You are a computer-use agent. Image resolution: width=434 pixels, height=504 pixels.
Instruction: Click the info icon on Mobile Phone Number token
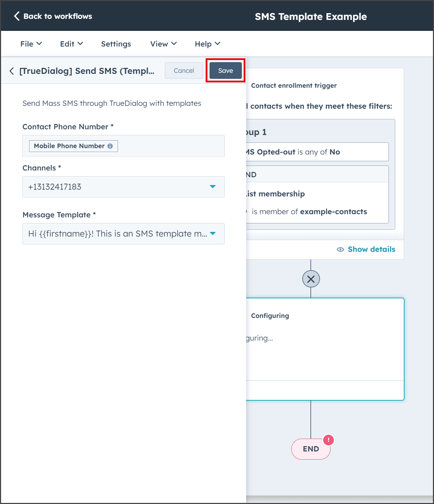tap(110, 146)
